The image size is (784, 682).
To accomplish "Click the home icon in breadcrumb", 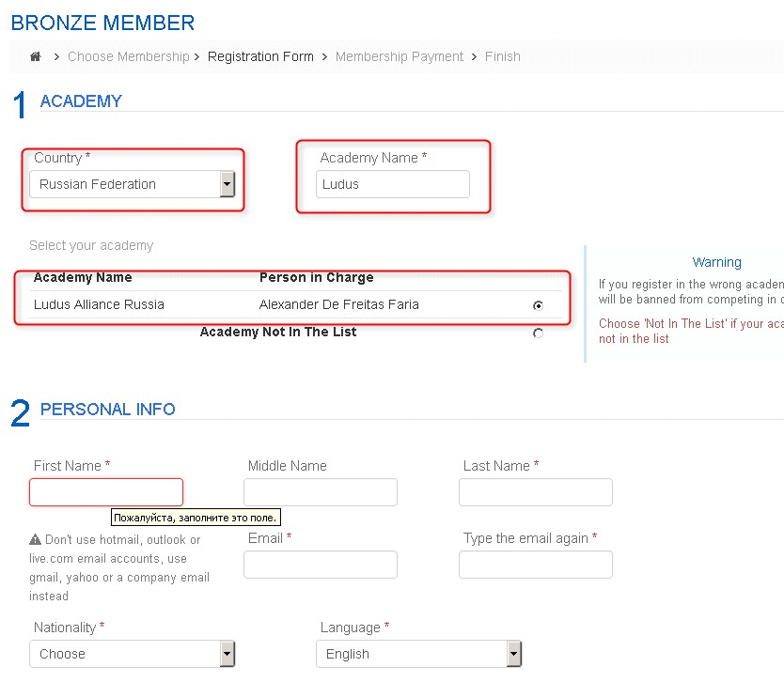I will [36, 56].
